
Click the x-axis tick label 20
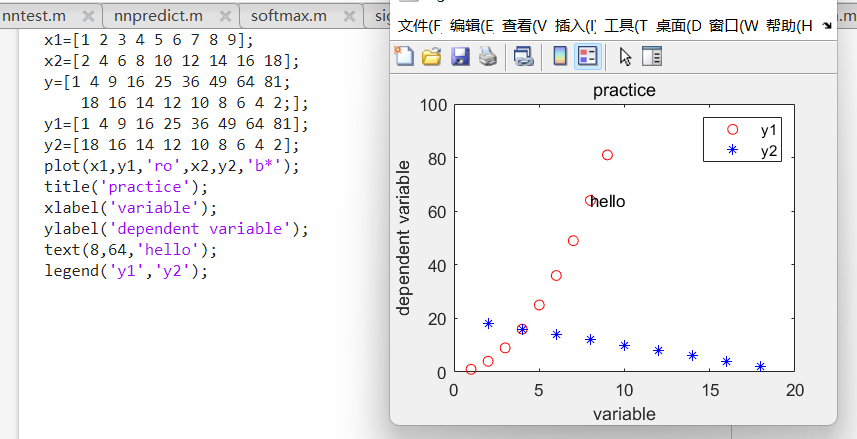tap(795, 390)
